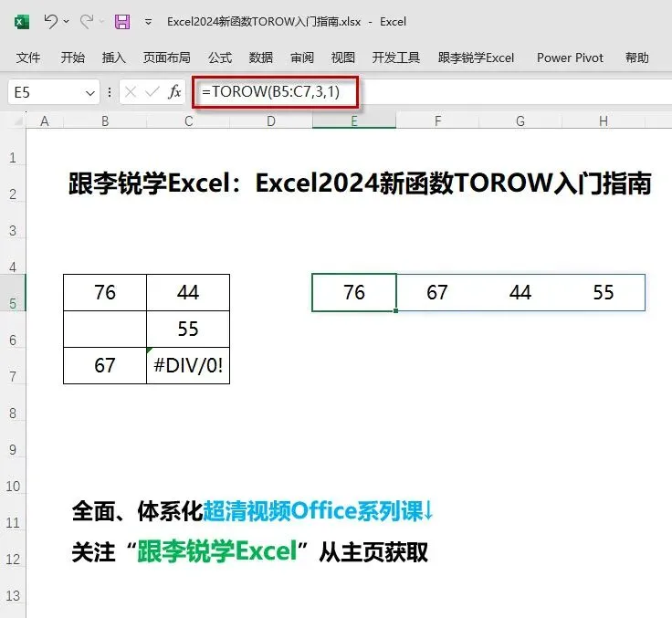
Task: Open Insert Function via the fx icon
Action: [174, 91]
